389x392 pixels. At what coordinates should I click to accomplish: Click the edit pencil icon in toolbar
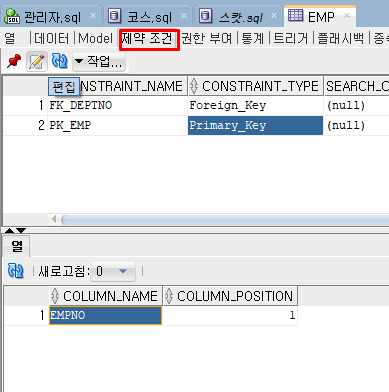coord(37,61)
